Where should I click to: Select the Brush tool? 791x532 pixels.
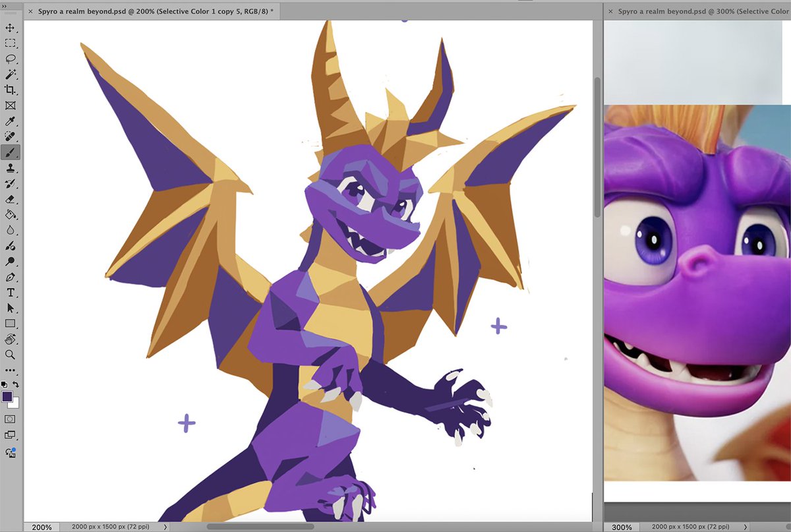click(x=11, y=152)
